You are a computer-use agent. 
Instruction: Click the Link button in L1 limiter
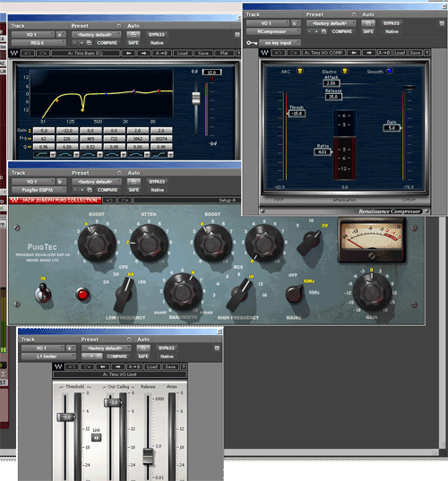pyautogui.click(x=97, y=437)
